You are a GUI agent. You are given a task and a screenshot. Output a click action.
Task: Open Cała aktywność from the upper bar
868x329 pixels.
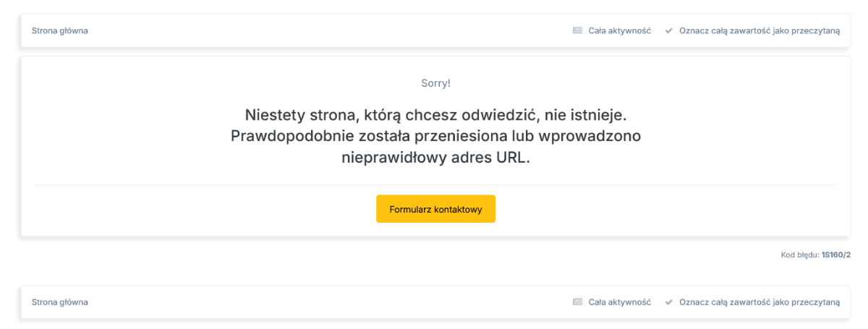[619, 31]
